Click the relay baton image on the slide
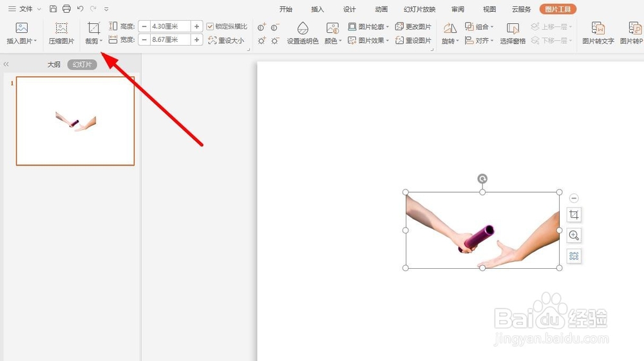Viewport: 644px width, 361px height. click(482, 230)
